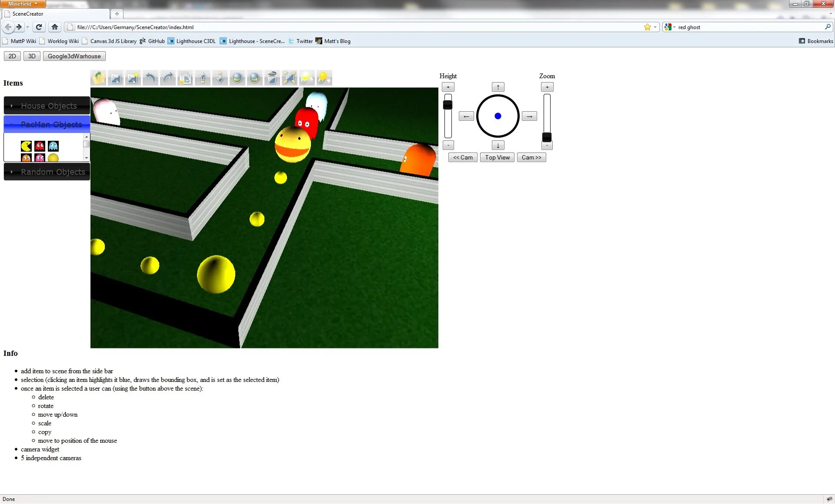Switch to 2D mode
835x504 pixels.
(x=12, y=56)
